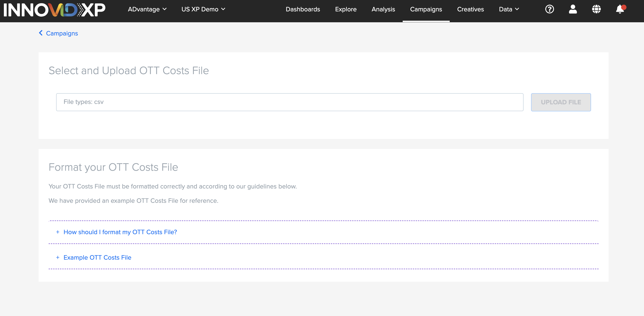This screenshot has width=644, height=316.
Task: Expand How should I format my OTT Costs File
Action: 120,232
